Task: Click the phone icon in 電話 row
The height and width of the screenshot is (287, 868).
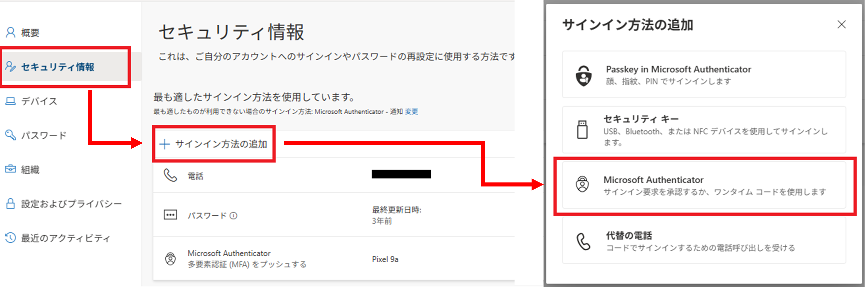Action: pos(170,175)
